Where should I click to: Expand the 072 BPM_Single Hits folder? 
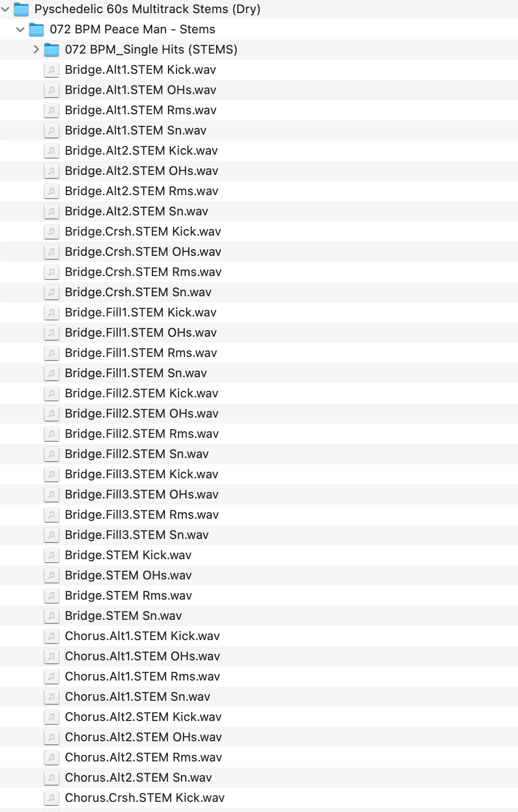point(36,50)
